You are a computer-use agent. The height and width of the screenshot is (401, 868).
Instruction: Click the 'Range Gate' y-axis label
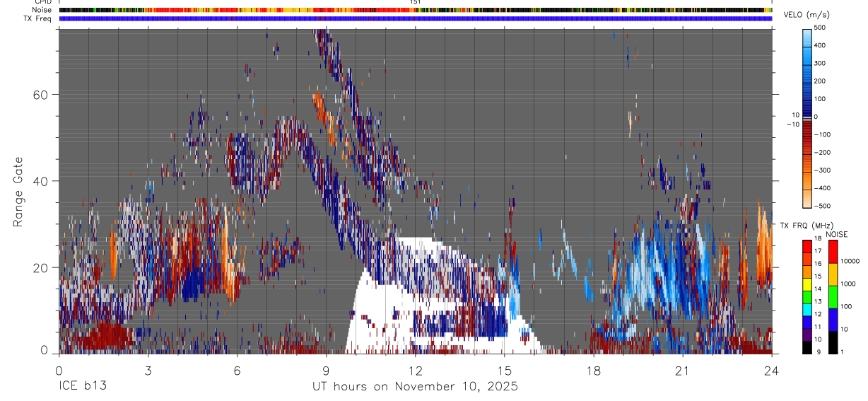(18, 192)
